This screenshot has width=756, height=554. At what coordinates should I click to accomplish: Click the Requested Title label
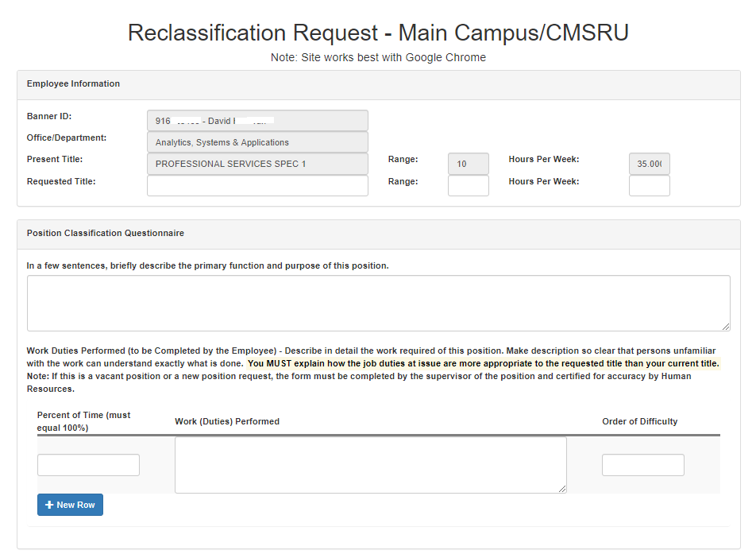coord(61,181)
